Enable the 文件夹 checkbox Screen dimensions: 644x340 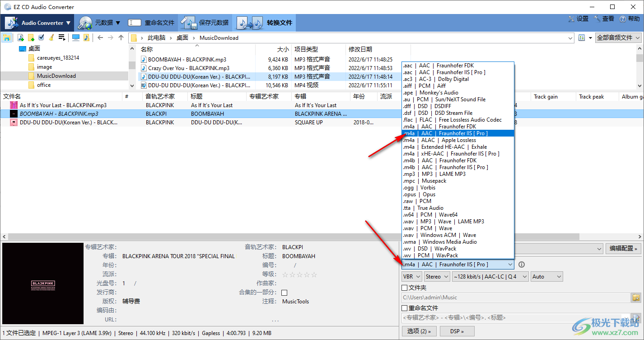(405, 288)
